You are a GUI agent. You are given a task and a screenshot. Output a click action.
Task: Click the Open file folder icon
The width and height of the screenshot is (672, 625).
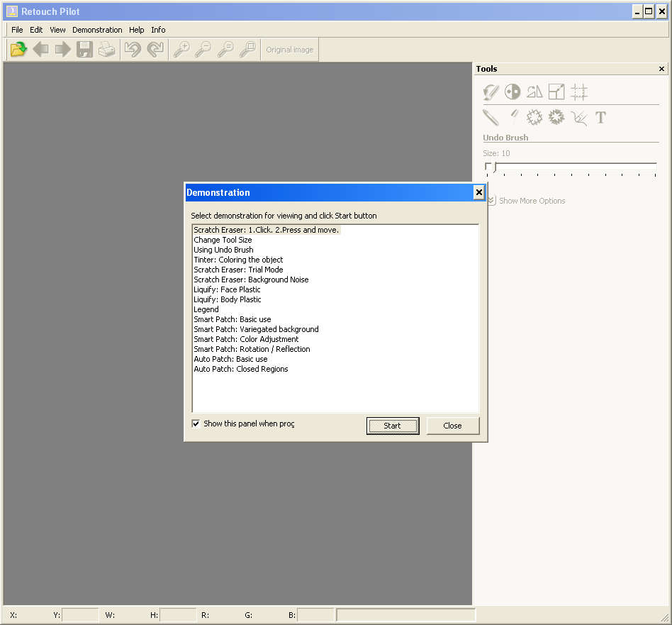[18, 50]
